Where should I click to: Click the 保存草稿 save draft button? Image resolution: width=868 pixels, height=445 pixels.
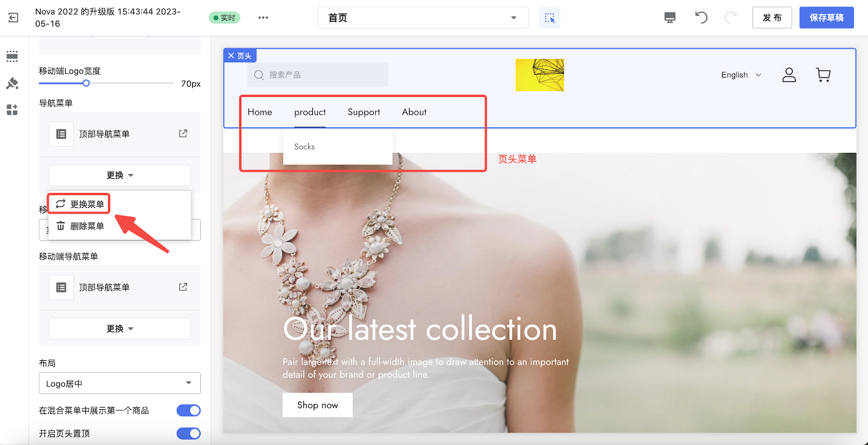coord(826,18)
